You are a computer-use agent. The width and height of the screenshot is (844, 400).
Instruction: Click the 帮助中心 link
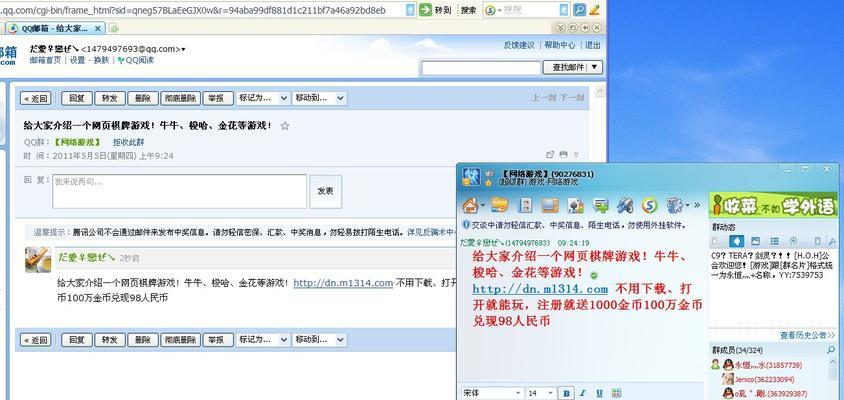[x=560, y=45]
